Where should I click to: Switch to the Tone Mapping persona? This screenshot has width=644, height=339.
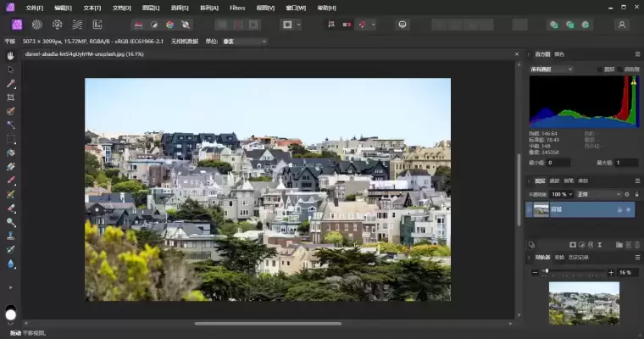(x=77, y=25)
